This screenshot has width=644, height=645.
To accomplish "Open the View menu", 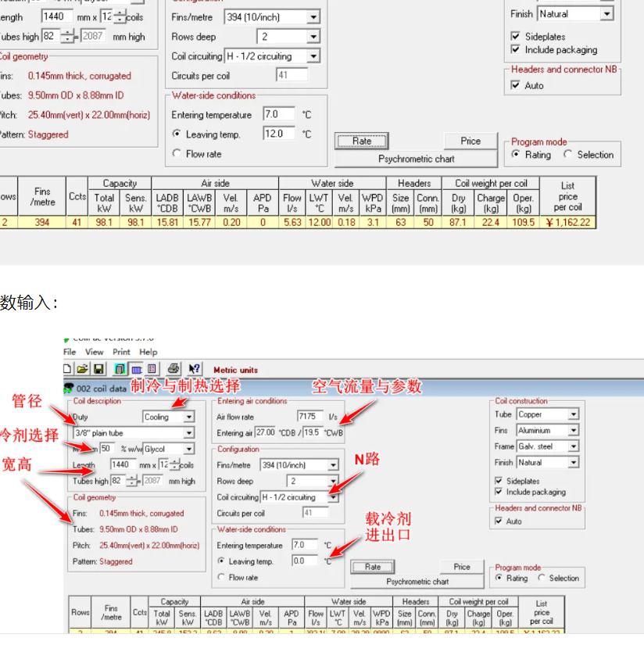I will coord(94,353).
